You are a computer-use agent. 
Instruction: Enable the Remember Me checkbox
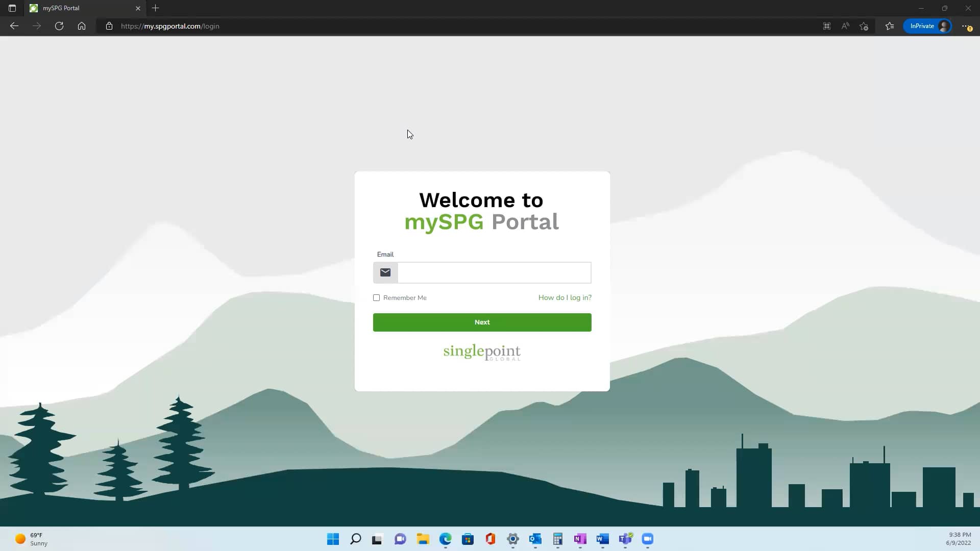[x=377, y=297]
